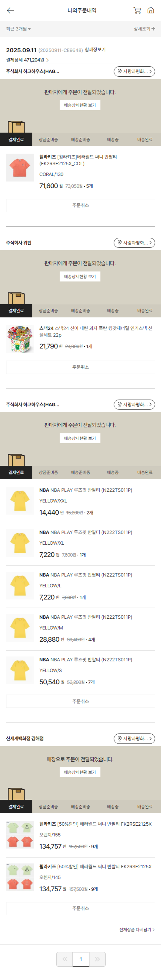This screenshot has width=161, height=980.
Task: Open 사랑과평화 address button for 주식회사 위펀
Action: (134, 243)
